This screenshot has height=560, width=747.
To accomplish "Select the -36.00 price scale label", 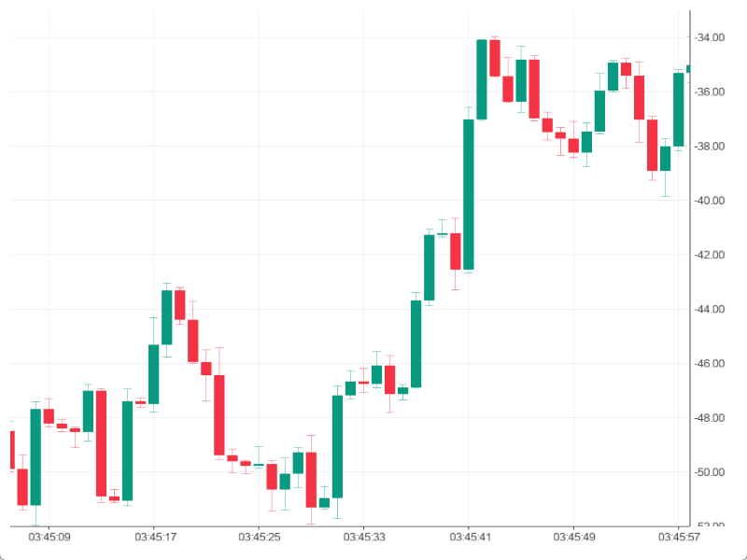I will pos(709,91).
